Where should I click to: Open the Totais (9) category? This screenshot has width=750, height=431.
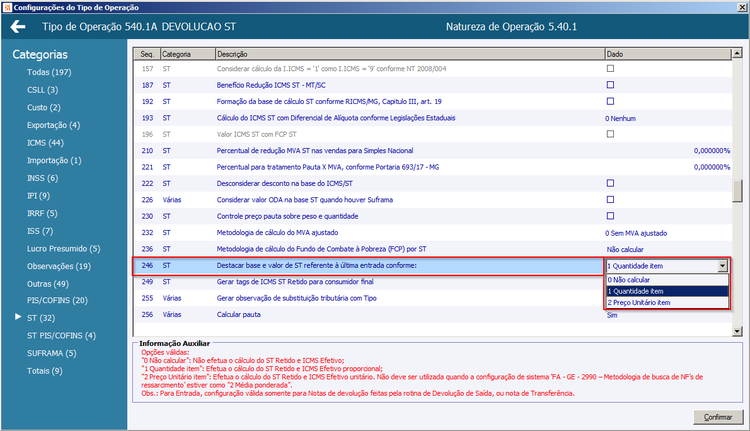click(x=44, y=371)
